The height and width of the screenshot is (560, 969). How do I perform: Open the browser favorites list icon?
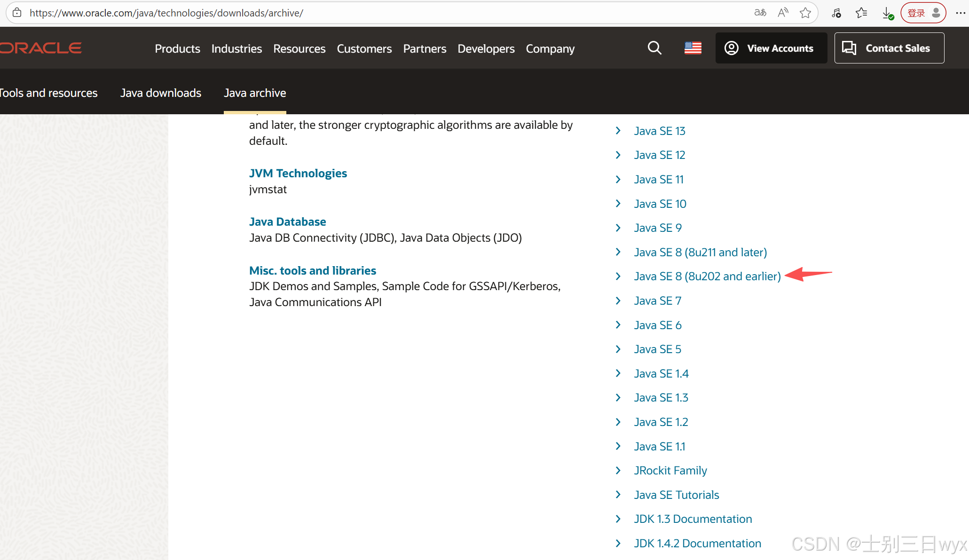[x=861, y=13]
